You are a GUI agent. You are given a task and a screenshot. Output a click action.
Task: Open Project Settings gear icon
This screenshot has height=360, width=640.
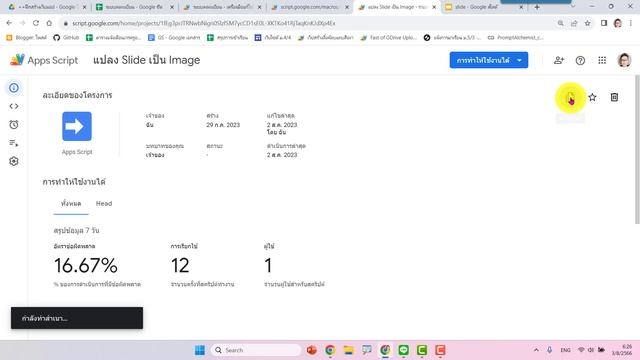click(14, 161)
